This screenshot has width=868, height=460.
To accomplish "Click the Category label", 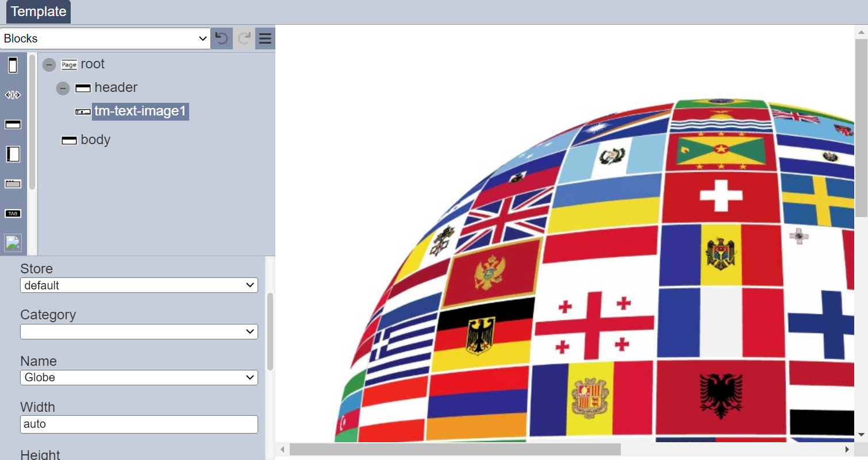I will (48, 315).
